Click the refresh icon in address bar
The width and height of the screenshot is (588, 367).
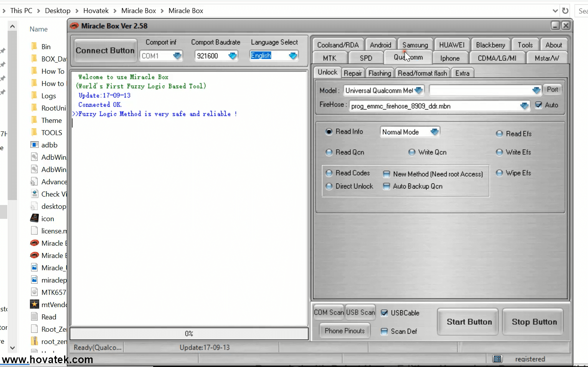tap(565, 11)
